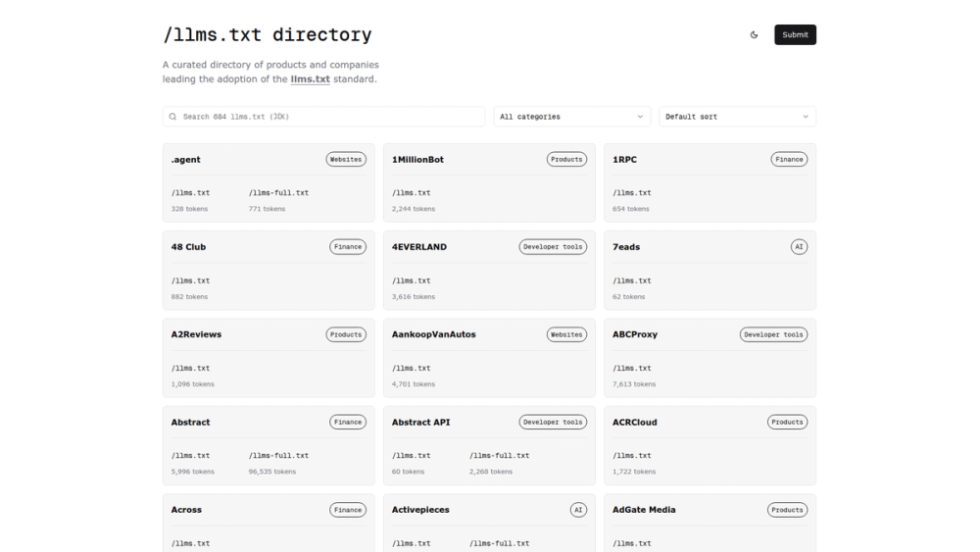This screenshot has width=980, height=552.
Task: Open /llms.txt on the 7eads card
Action: (x=632, y=280)
